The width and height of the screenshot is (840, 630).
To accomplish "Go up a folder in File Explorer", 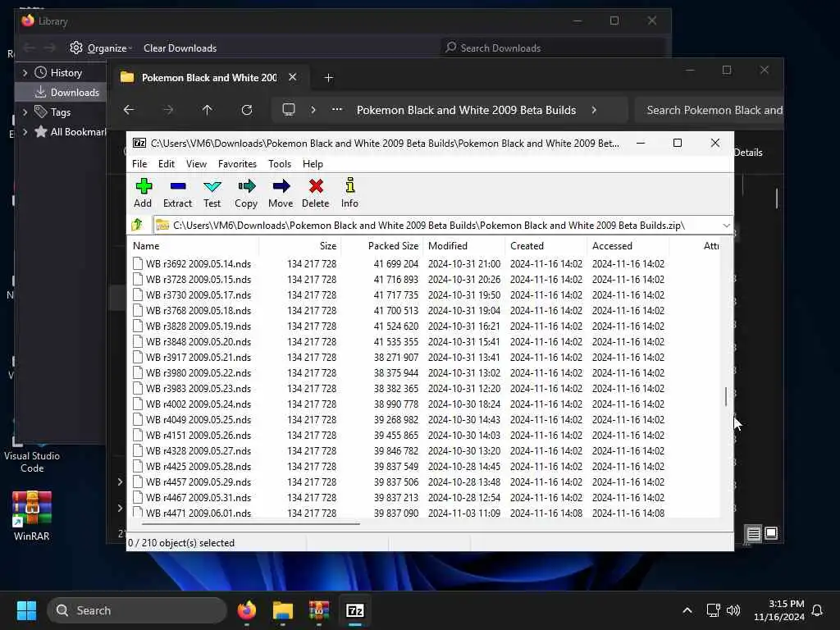I will [207, 110].
